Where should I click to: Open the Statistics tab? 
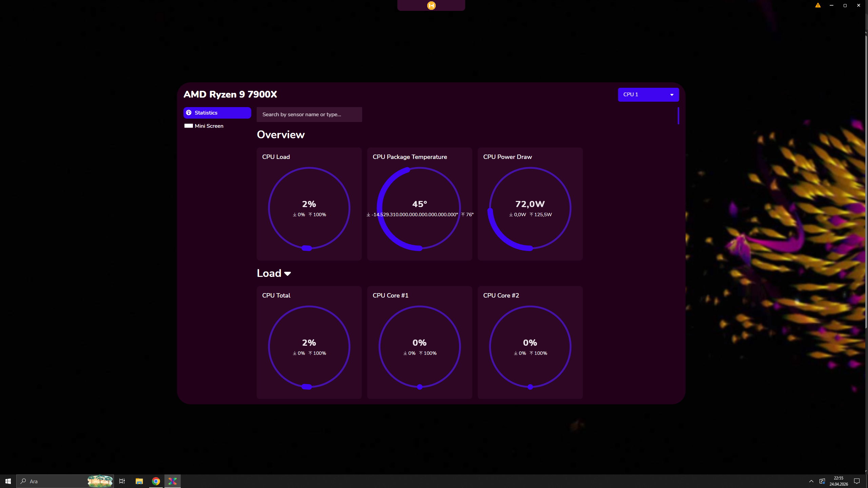coord(217,113)
